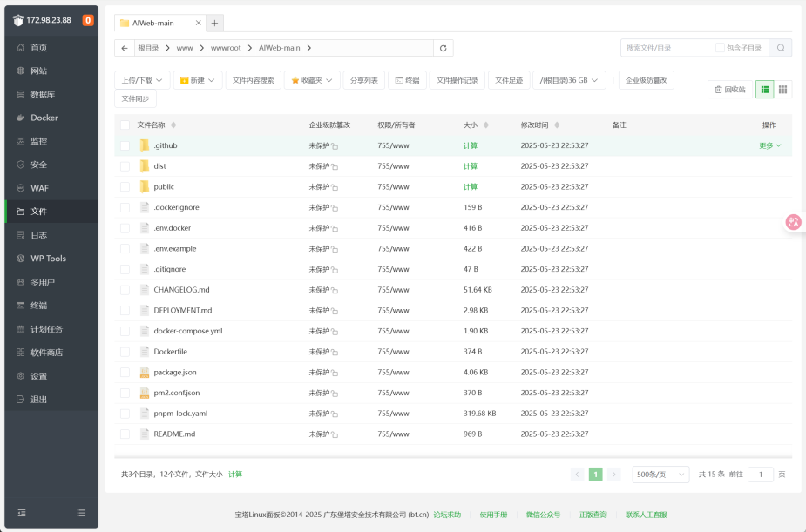Check the box for .github folder
Screen dimensions: 806x532
click(x=125, y=145)
